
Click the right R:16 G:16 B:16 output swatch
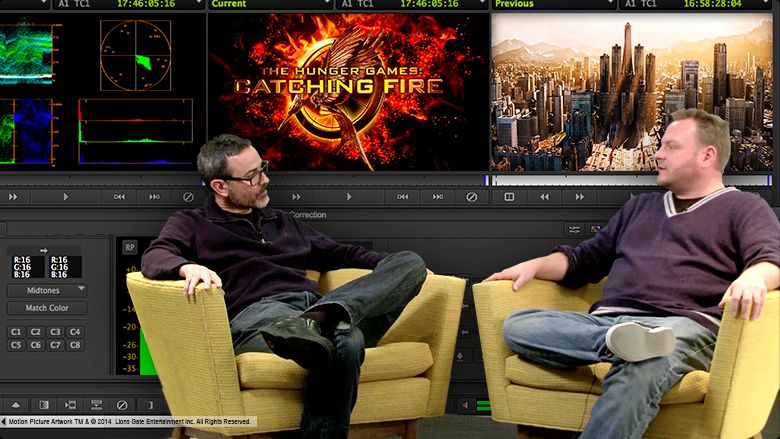65,267
